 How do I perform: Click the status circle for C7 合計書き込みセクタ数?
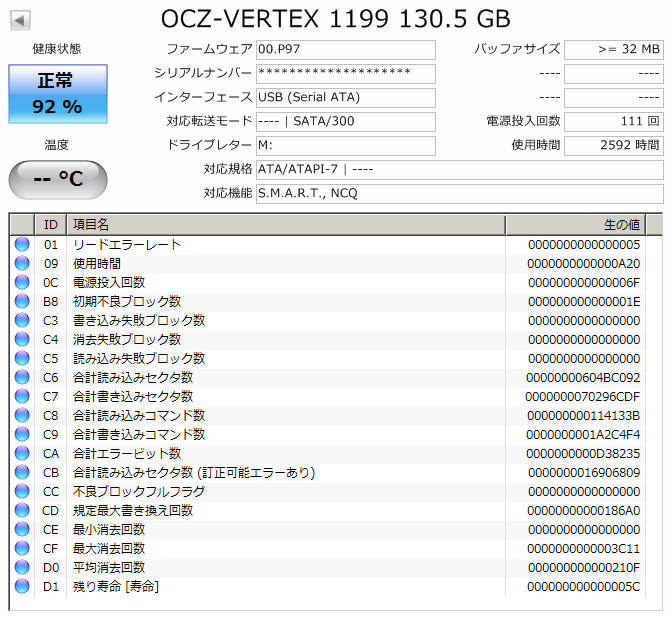22,396
